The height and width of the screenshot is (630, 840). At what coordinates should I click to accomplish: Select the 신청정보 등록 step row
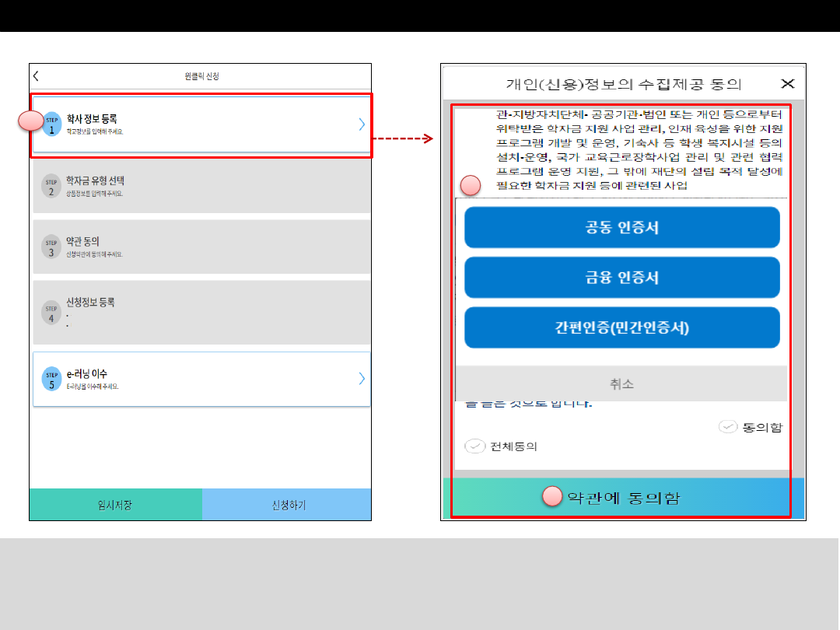click(201, 313)
